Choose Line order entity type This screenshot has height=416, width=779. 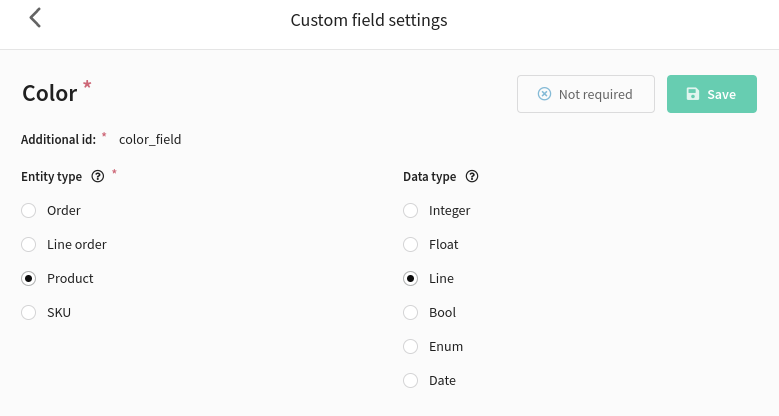pyautogui.click(x=28, y=245)
